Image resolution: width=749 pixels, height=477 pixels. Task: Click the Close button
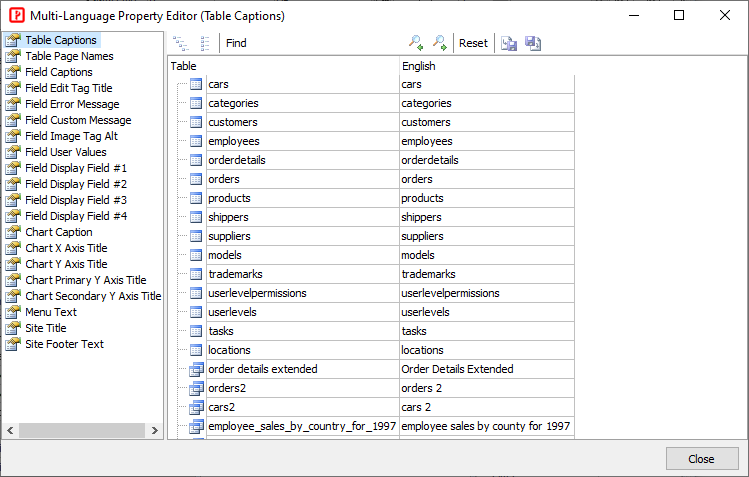(700, 459)
